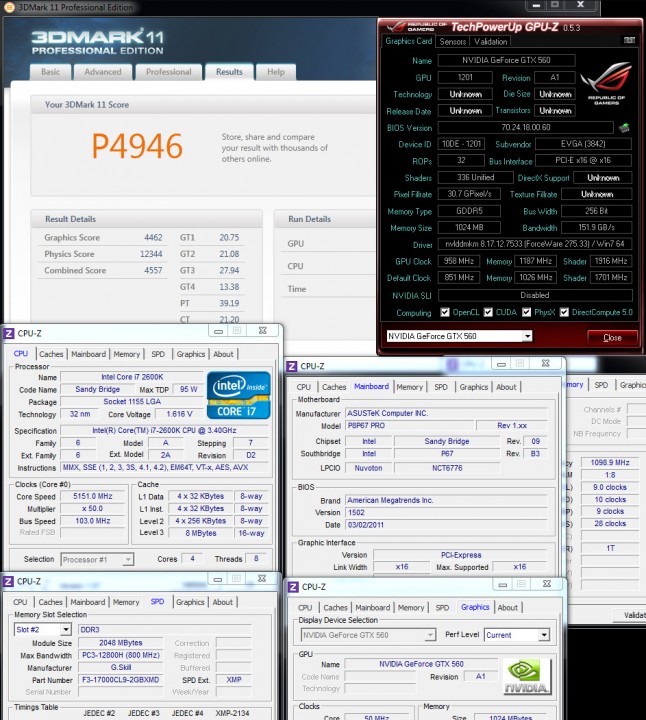Select the Graphics Card tab in GPU-Z

point(409,41)
